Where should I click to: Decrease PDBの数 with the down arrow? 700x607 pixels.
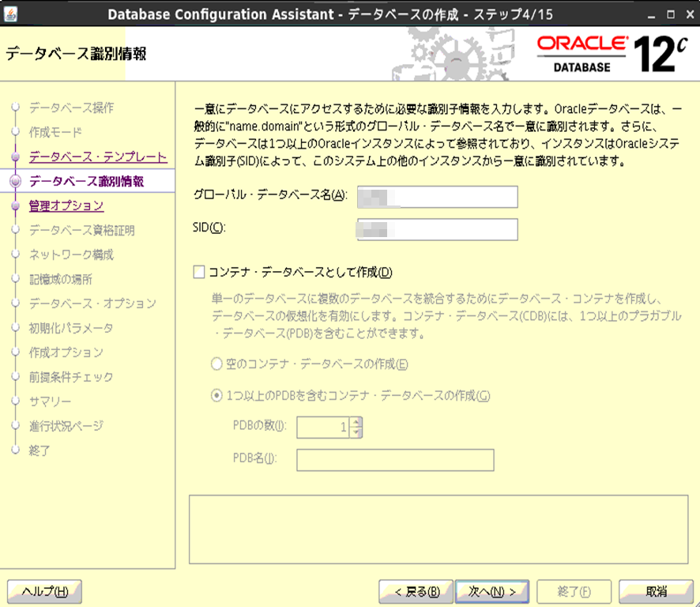coord(356,432)
